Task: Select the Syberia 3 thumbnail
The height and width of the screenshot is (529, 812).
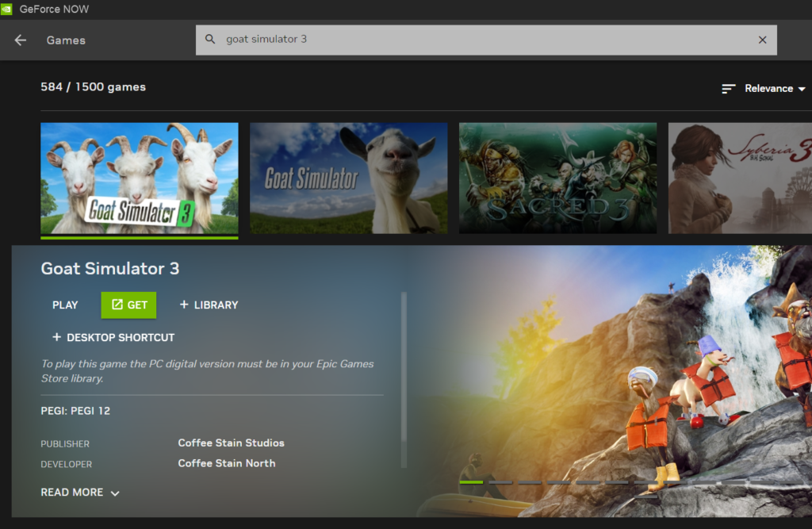Action: 740,178
